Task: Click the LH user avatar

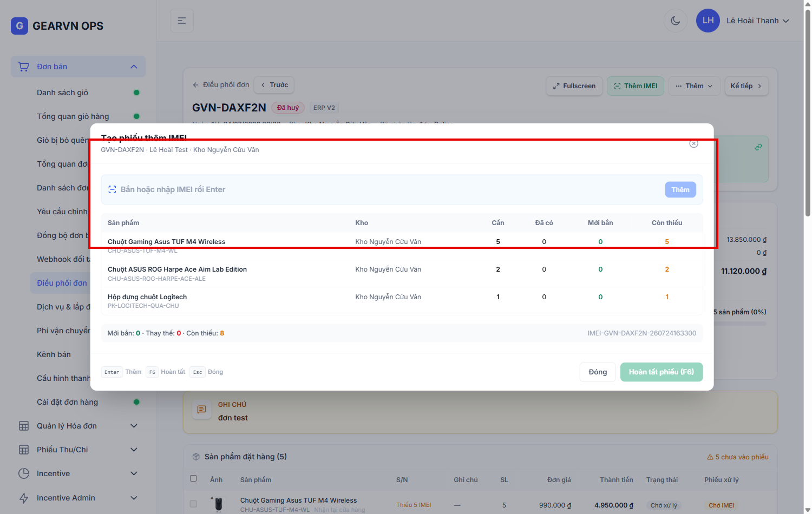Action: click(708, 21)
